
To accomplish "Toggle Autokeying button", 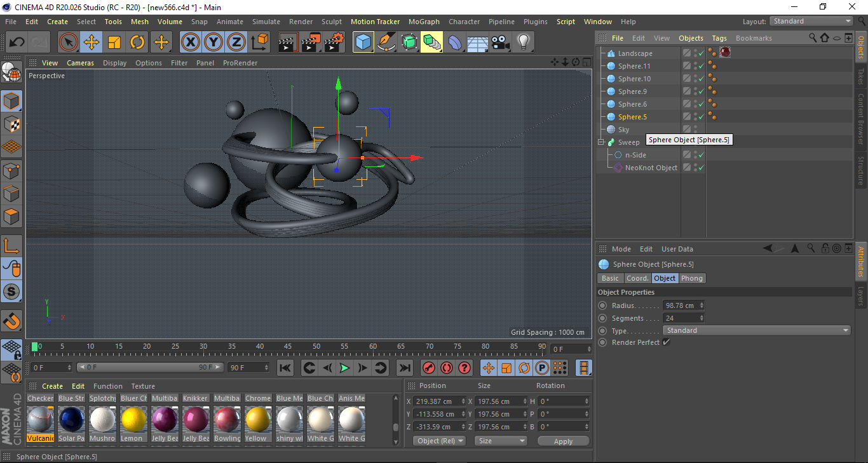I will (447, 368).
